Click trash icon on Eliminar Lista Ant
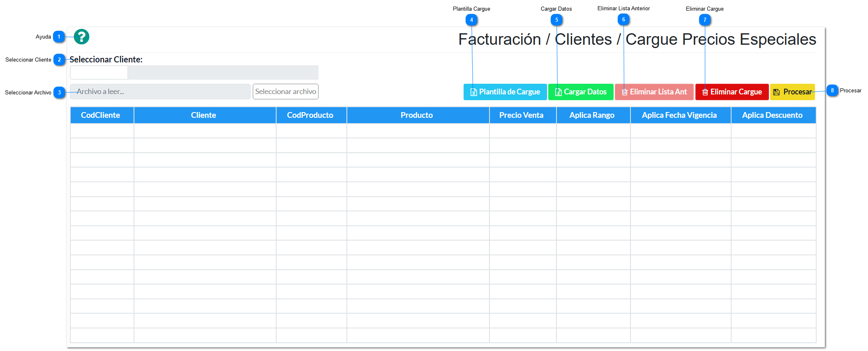Viewport: 868px width, 351px height. point(624,92)
